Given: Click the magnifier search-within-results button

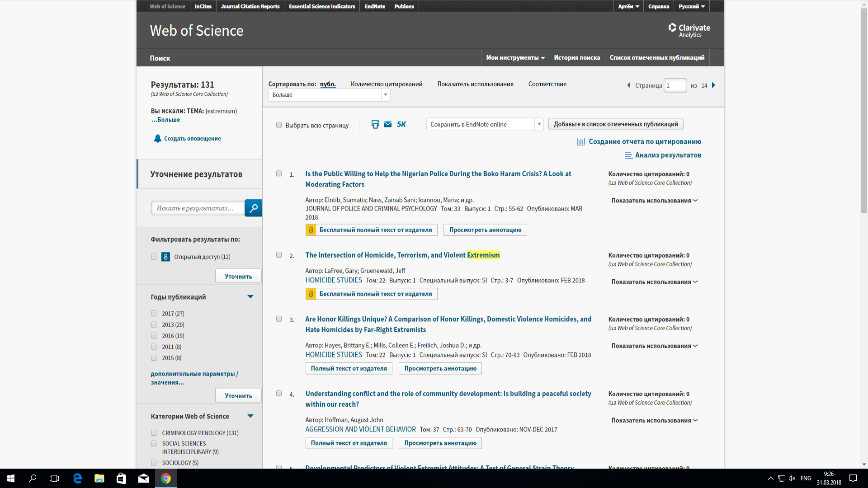Looking at the screenshot, I should (253, 208).
